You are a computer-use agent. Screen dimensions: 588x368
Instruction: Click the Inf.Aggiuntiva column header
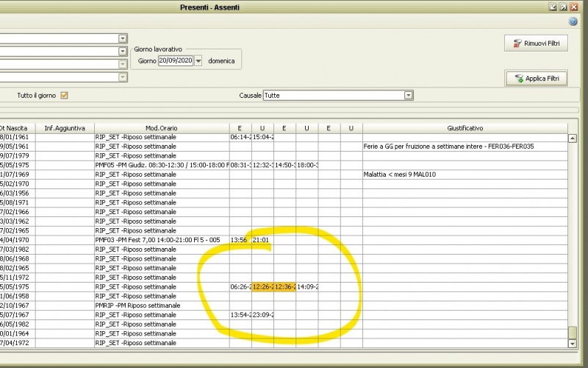tap(65, 128)
